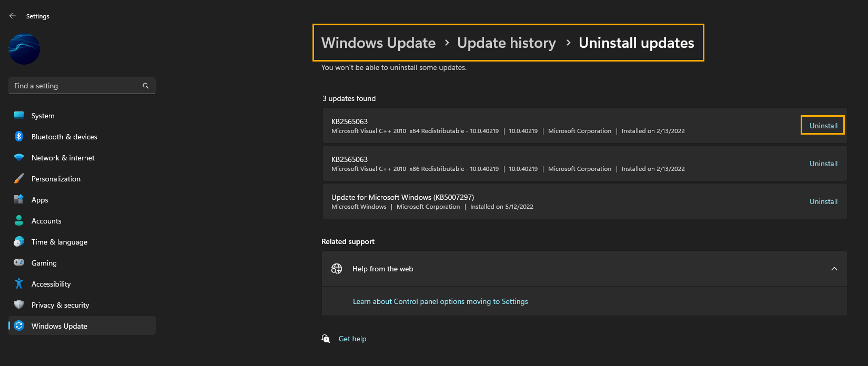
Task: Click the Accounts person icon
Action: [x=19, y=221]
